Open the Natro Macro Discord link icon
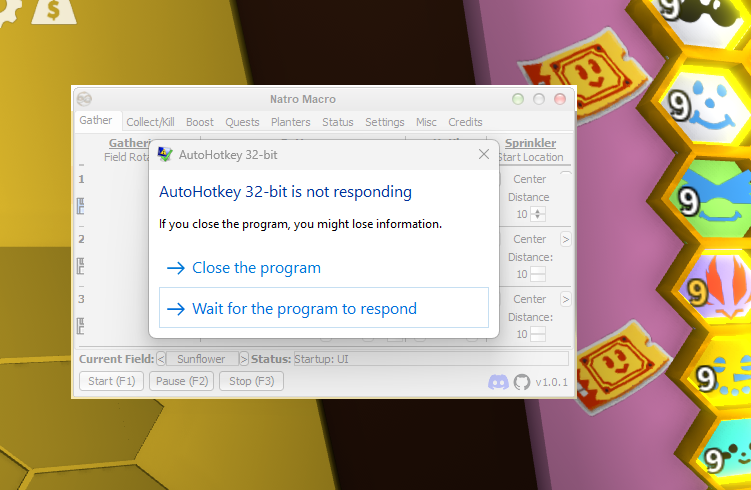The image size is (751, 490). click(498, 382)
